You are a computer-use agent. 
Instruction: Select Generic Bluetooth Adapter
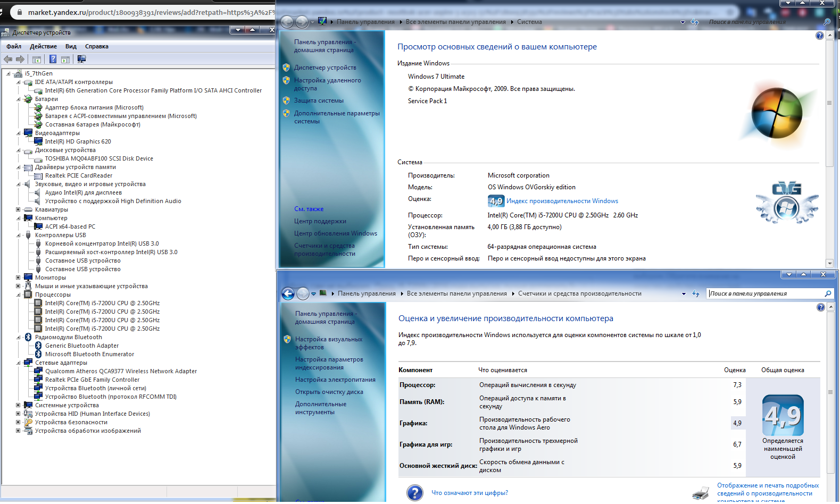(x=82, y=346)
